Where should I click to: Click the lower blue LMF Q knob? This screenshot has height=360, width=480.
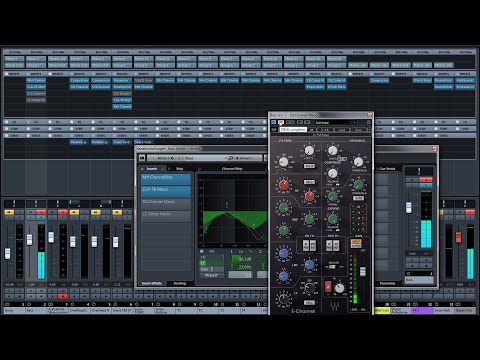tap(283, 276)
